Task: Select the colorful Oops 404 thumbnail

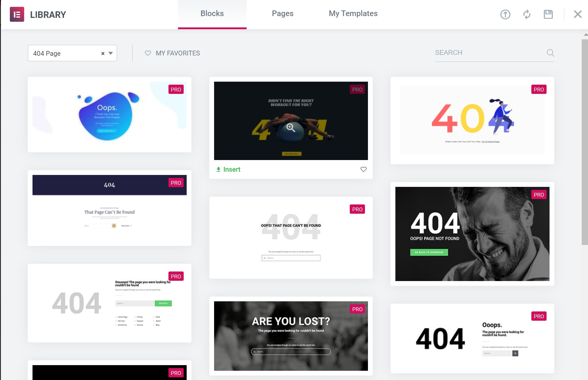Action: point(109,114)
